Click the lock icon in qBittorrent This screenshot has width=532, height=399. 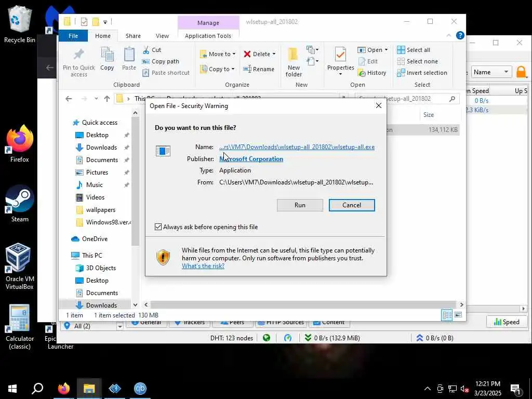(x=521, y=72)
